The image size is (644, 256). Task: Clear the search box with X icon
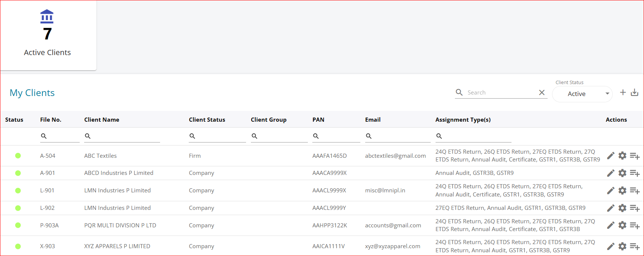click(x=542, y=93)
